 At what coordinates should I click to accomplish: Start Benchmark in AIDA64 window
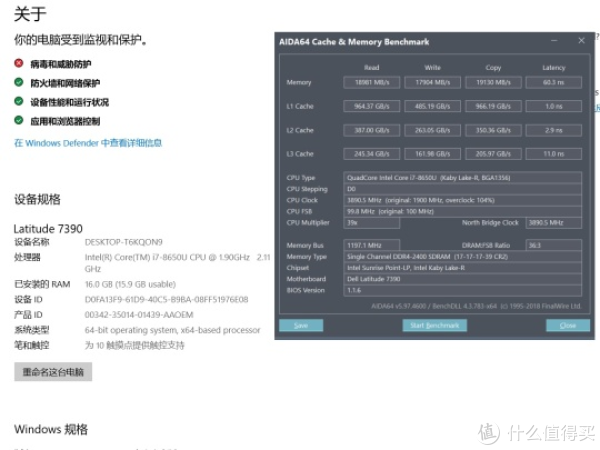(x=434, y=325)
